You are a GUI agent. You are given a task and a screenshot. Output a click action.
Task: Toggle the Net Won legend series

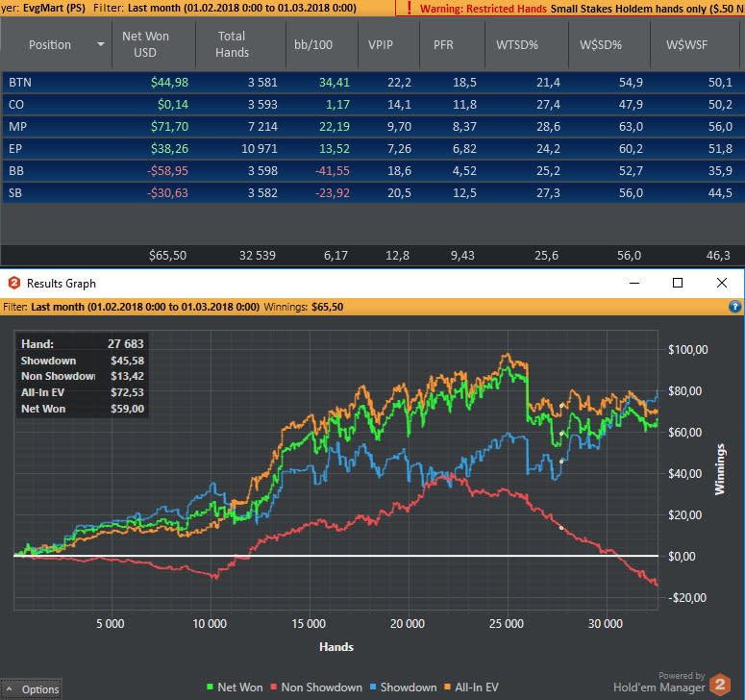coord(235,687)
